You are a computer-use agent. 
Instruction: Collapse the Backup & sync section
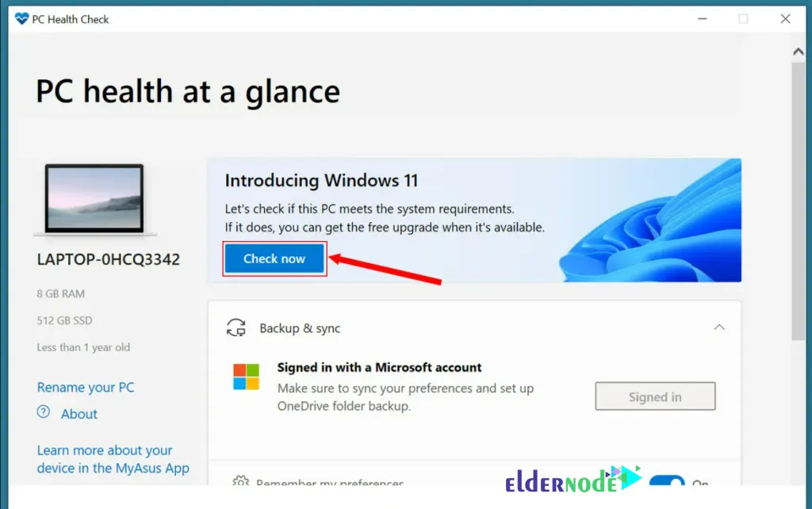pyautogui.click(x=719, y=327)
